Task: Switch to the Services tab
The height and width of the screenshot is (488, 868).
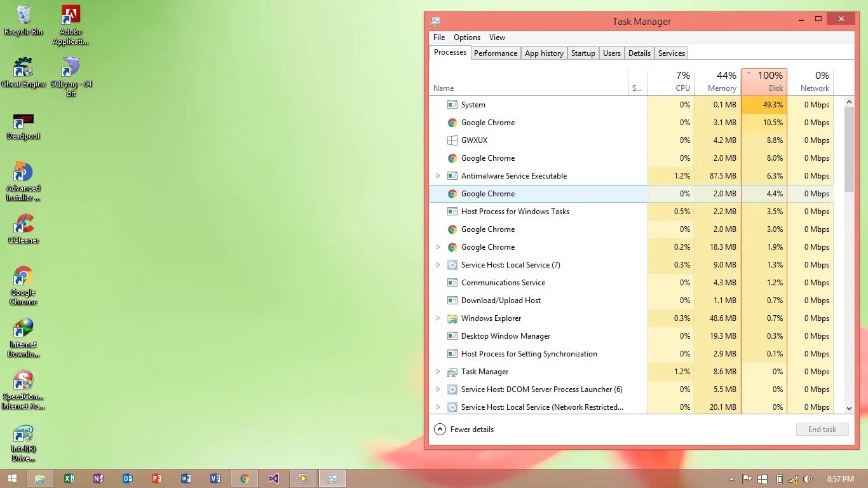Action: [672, 53]
